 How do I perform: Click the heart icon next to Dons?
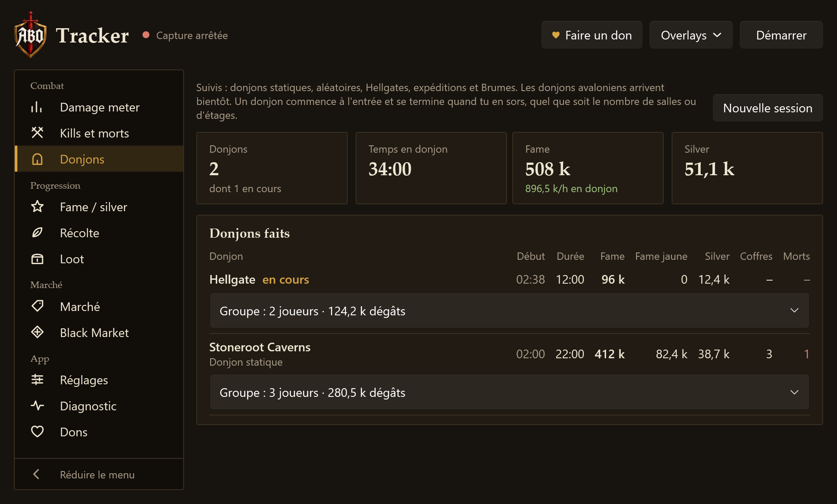tap(37, 432)
